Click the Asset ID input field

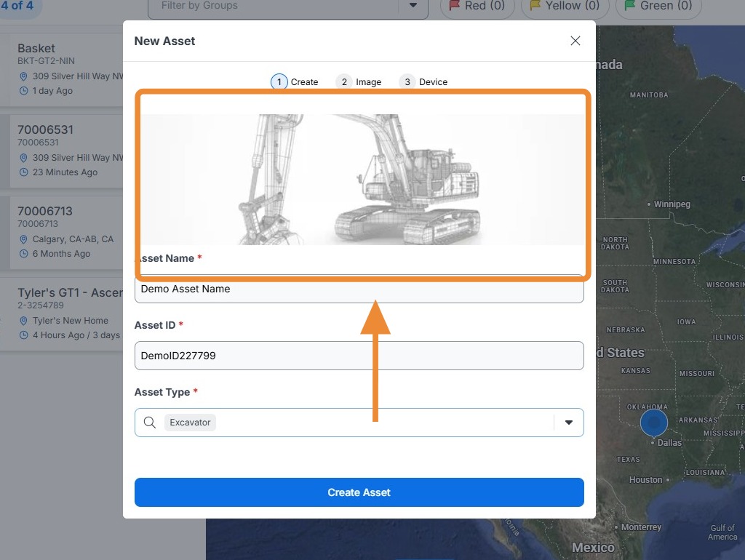point(359,356)
